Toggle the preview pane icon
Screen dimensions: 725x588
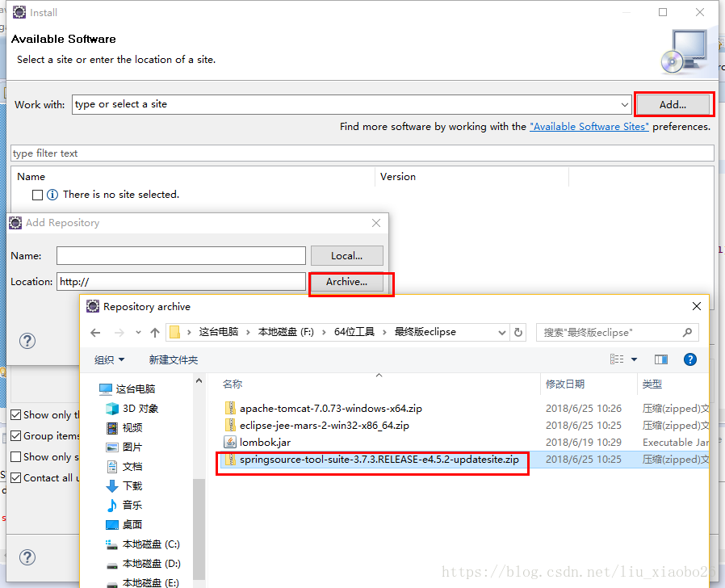(661, 359)
